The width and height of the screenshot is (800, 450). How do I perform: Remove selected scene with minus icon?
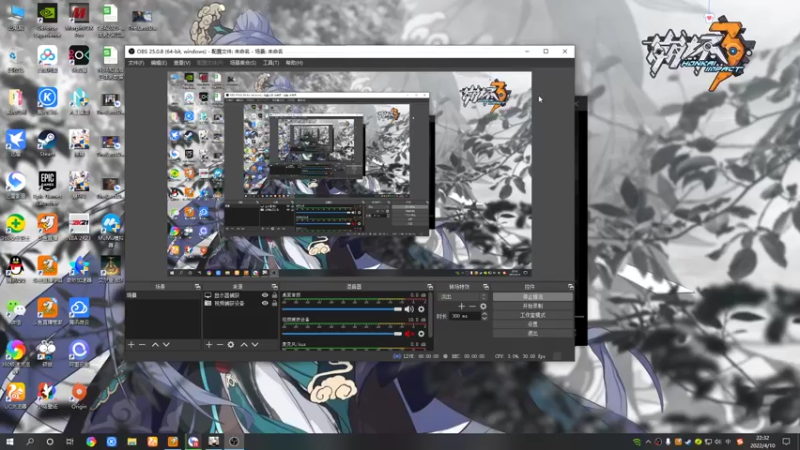click(142, 345)
